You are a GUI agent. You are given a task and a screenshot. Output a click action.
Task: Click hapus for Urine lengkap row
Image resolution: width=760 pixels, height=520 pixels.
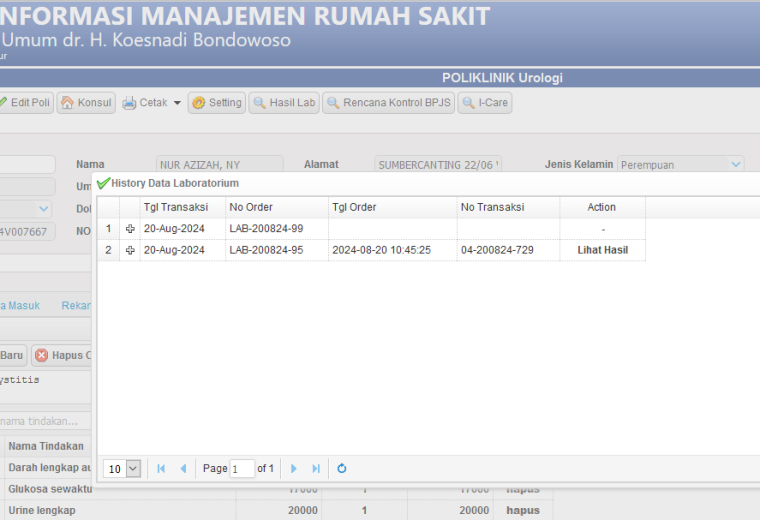pyautogui.click(x=522, y=510)
